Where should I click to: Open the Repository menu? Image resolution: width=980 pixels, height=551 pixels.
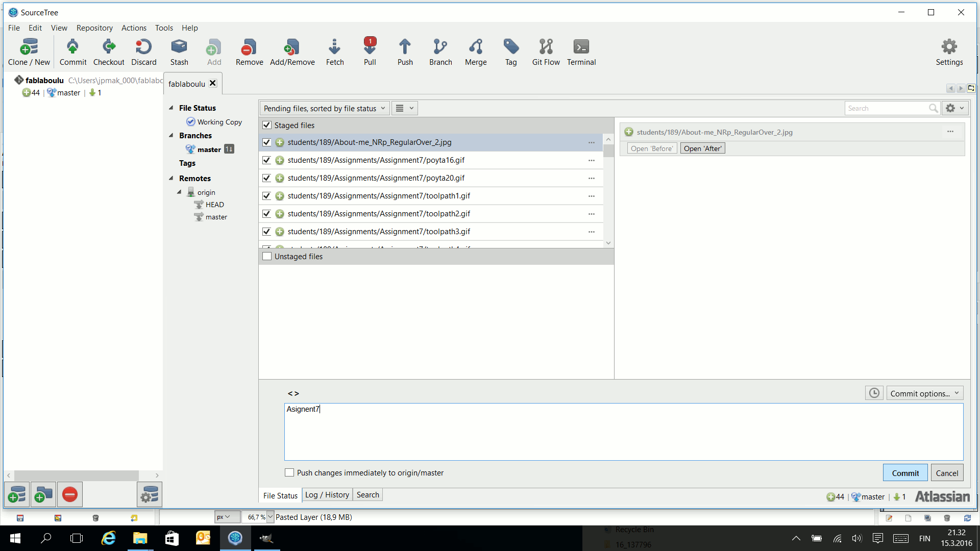(94, 28)
